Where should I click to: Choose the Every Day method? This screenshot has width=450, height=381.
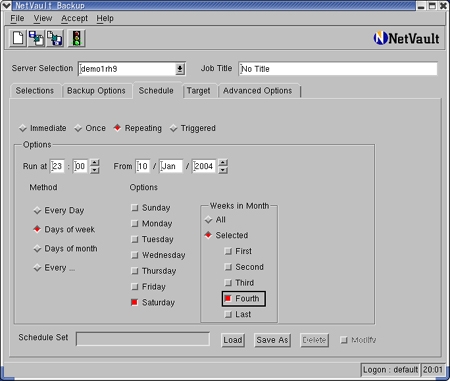pyautogui.click(x=59, y=210)
